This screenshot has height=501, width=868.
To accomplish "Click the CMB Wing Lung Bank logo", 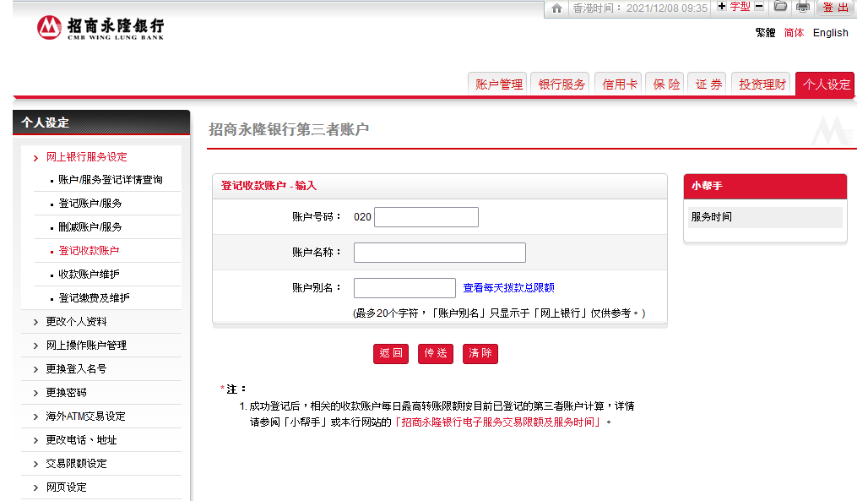I will [100, 28].
